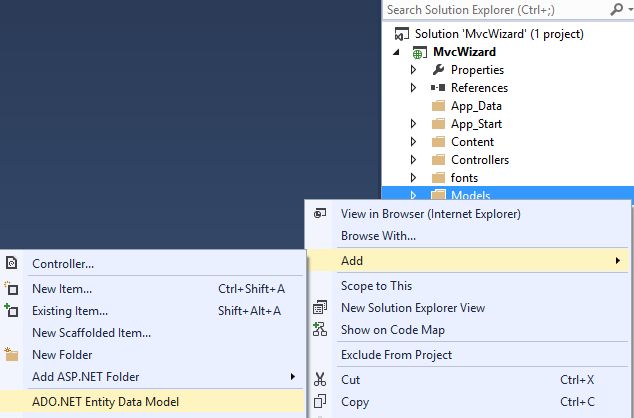The image size is (634, 418).
Task: Click the New Solution Explorer View icon
Action: pyautogui.click(x=320, y=308)
